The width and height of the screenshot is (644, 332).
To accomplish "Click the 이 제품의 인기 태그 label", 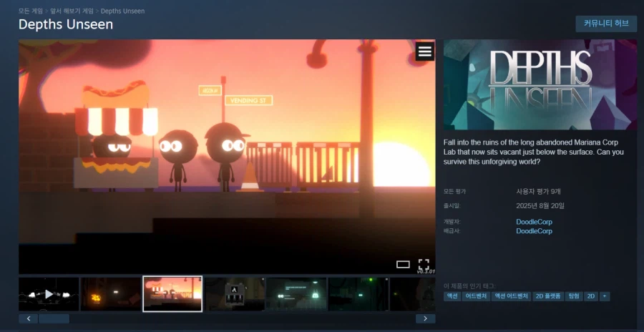I will pos(470,286).
